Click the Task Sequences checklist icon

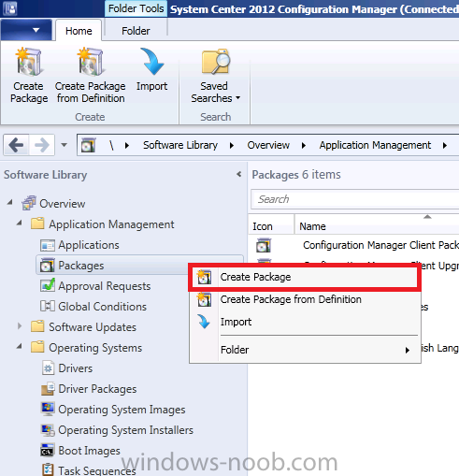point(48,469)
